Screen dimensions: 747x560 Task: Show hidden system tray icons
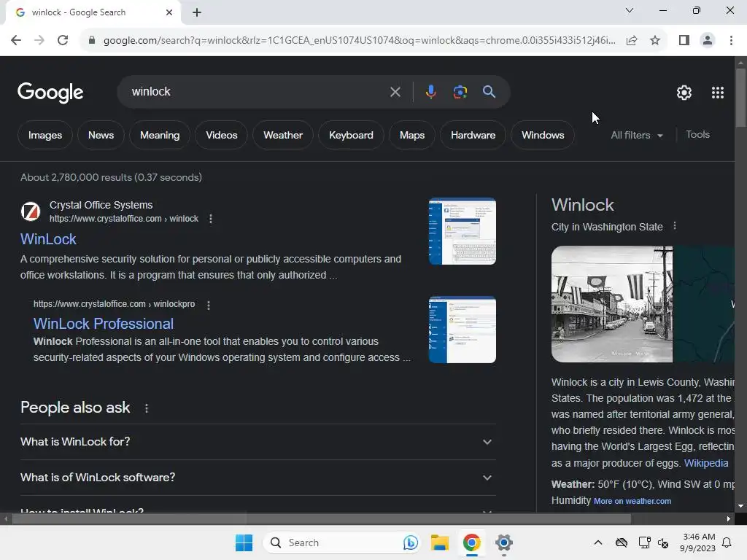click(x=598, y=542)
